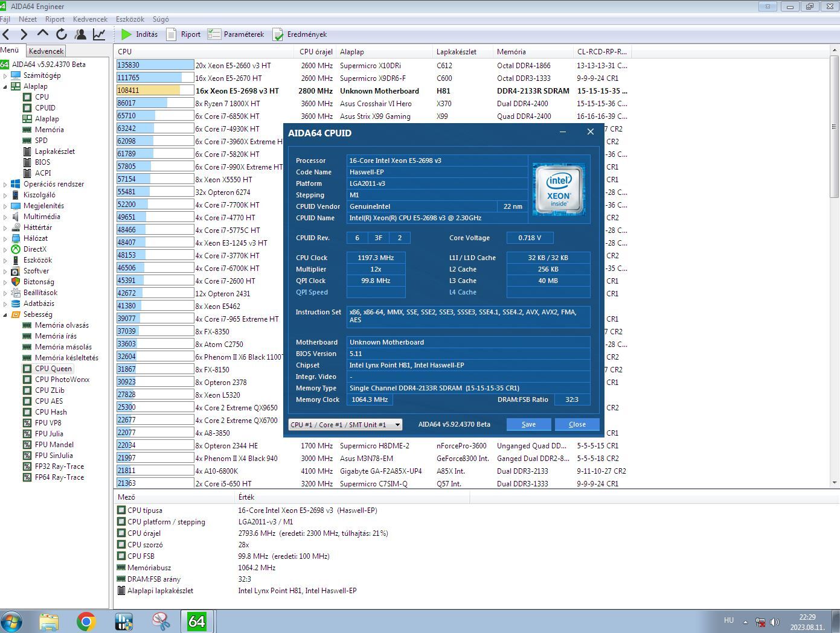Screen dimensions: 840x633
Task: Expand the Operációs rendszer node
Action: [5, 184]
